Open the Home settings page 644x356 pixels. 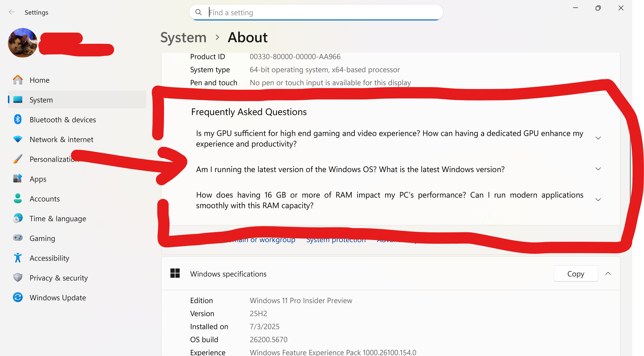[x=77, y=80]
